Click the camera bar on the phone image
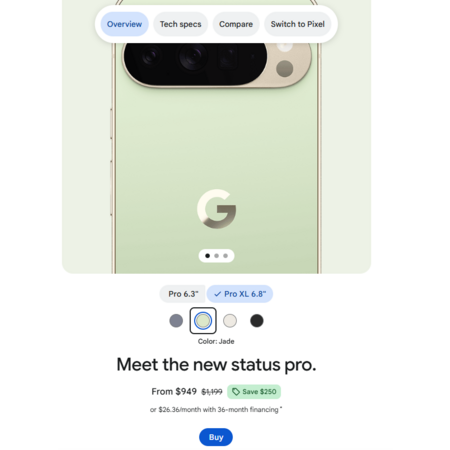Image resolution: width=450 pixels, height=450 pixels. tap(217, 63)
